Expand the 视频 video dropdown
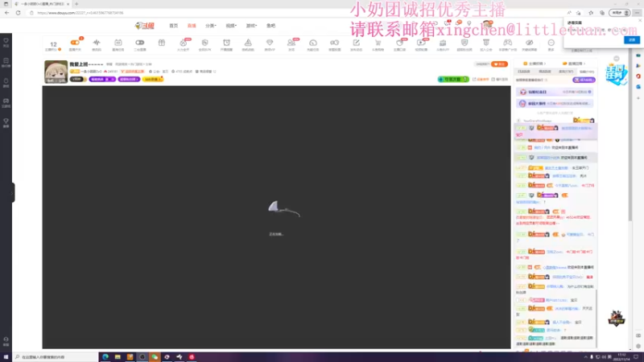This screenshot has height=362, width=644. (231, 26)
